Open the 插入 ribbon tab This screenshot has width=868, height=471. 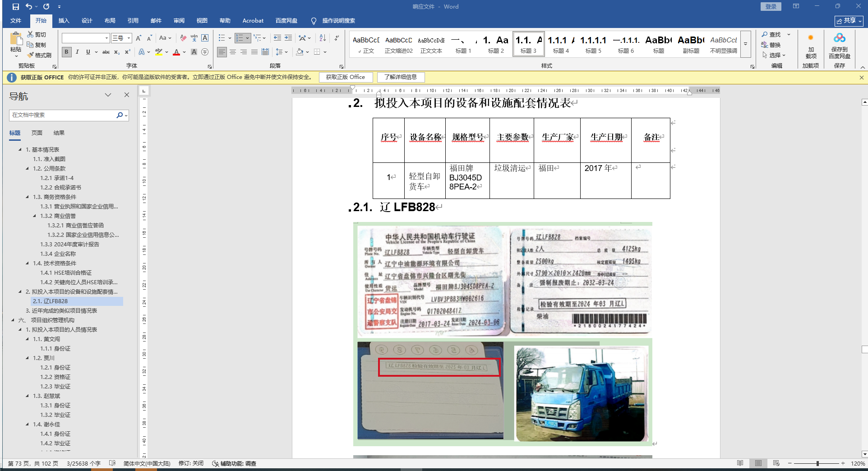click(x=64, y=21)
